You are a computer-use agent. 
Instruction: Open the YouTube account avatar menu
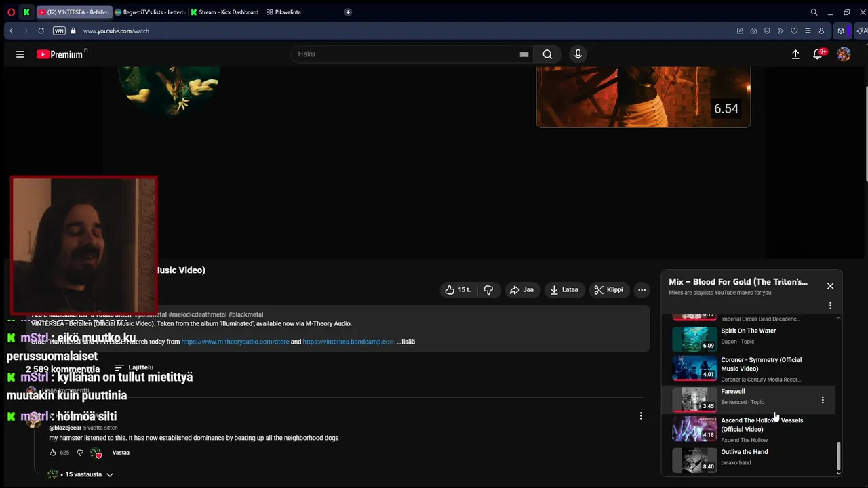pyautogui.click(x=844, y=54)
